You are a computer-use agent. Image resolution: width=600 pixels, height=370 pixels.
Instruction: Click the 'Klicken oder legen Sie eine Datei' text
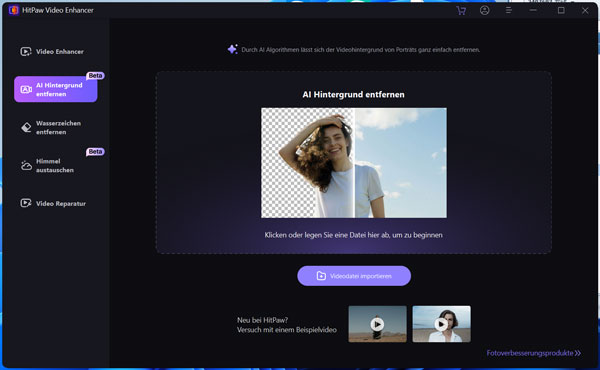click(x=353, y=235)
